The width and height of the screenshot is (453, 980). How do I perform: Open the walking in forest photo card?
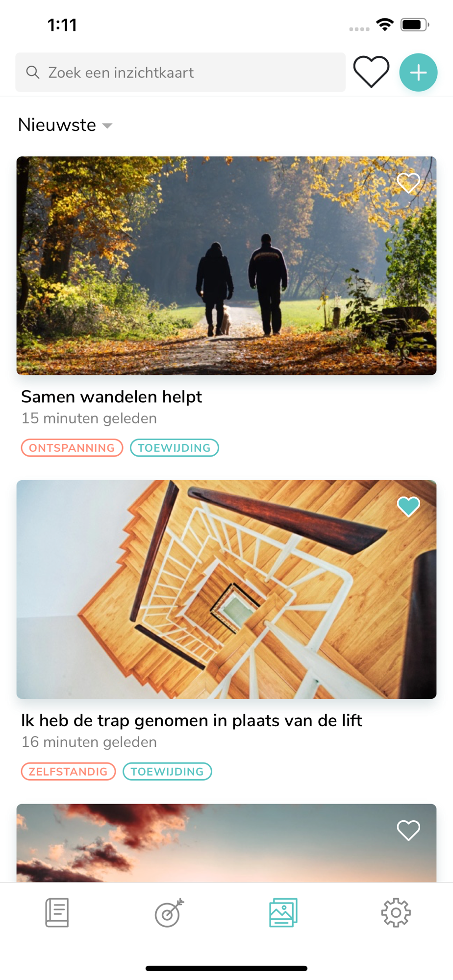pos(226,266)
